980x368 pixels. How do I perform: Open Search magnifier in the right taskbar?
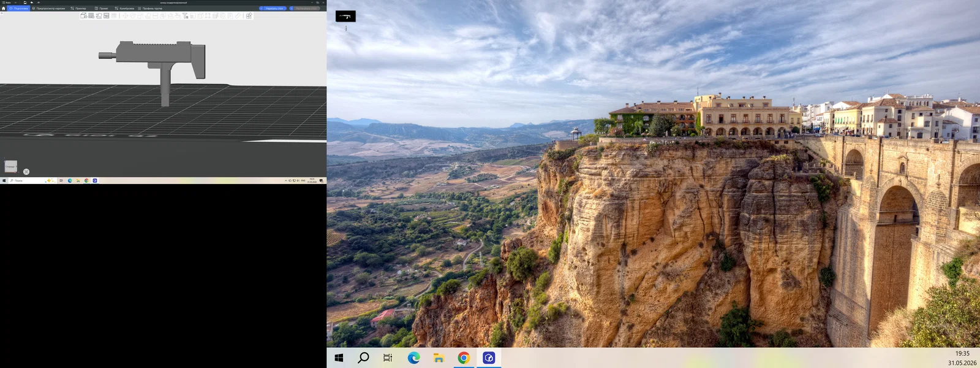pos(363,358)
